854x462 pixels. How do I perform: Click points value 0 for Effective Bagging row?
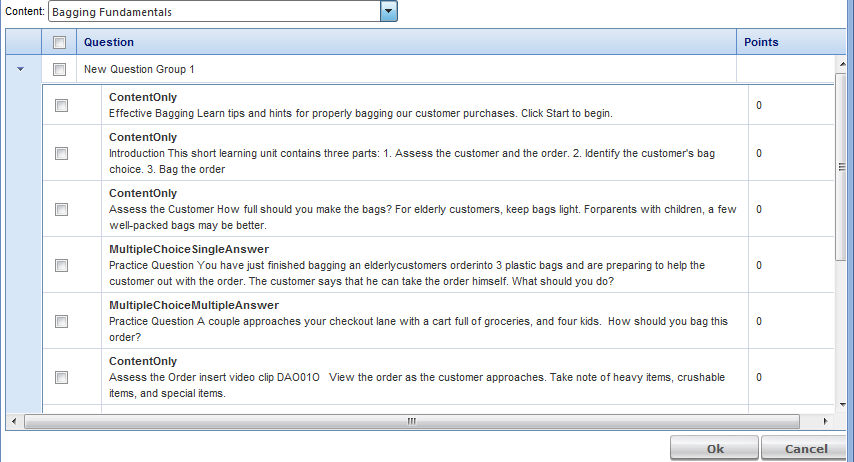pos(759,105)
